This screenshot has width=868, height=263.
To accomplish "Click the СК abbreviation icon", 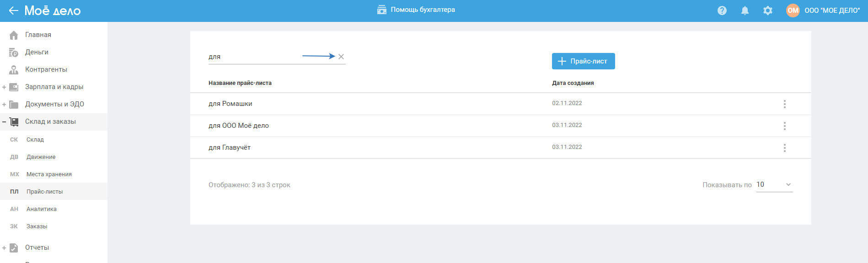I will coord(14,140).
